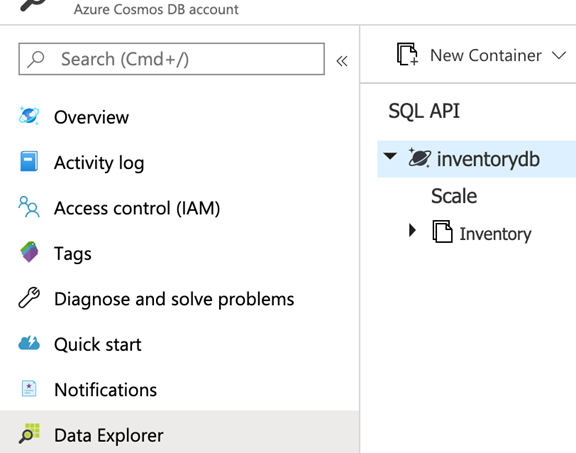
Task: Collapse the inventorydb database node
Action: [x=390, y=156]
